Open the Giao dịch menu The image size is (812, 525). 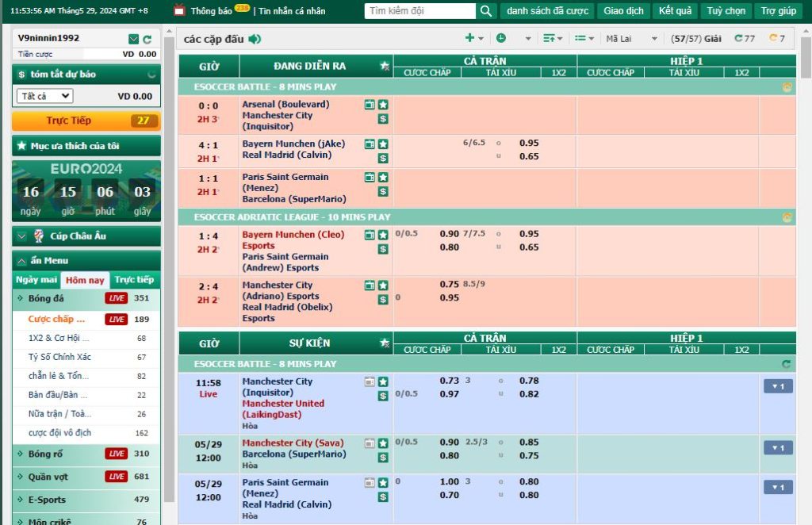click(623, 11)
